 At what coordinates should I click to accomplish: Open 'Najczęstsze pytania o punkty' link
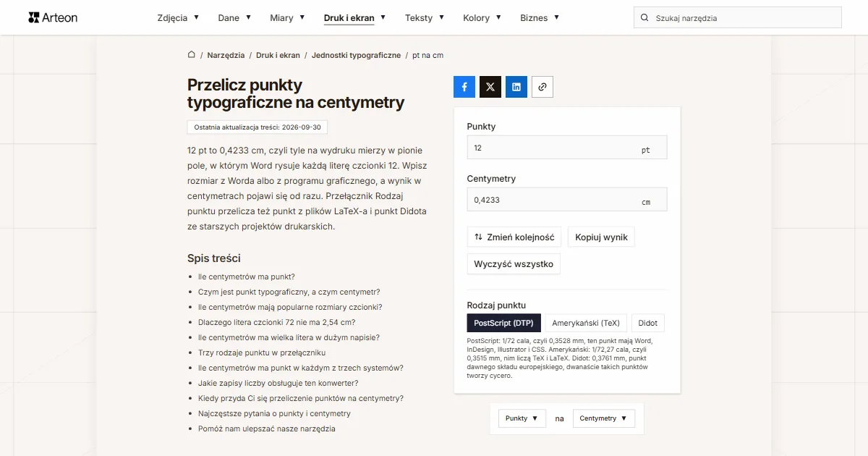pos(274,413)
